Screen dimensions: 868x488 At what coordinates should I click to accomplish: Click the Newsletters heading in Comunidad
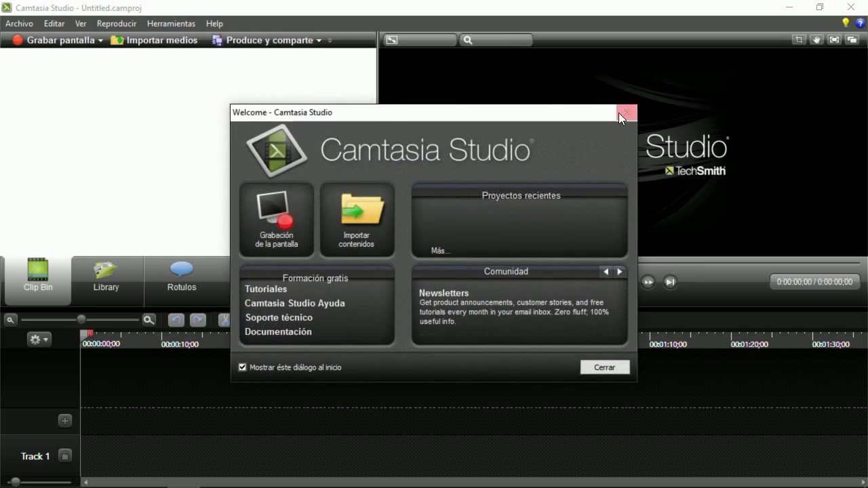pyautogui.click(x=444, y=293)
